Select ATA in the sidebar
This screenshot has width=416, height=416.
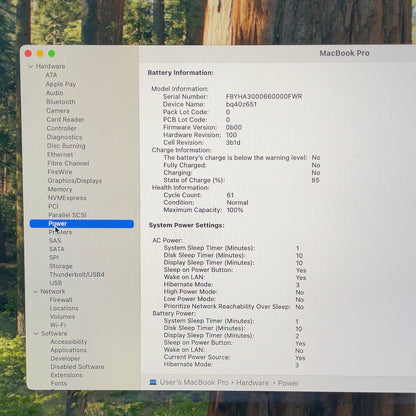coord(51,75)
